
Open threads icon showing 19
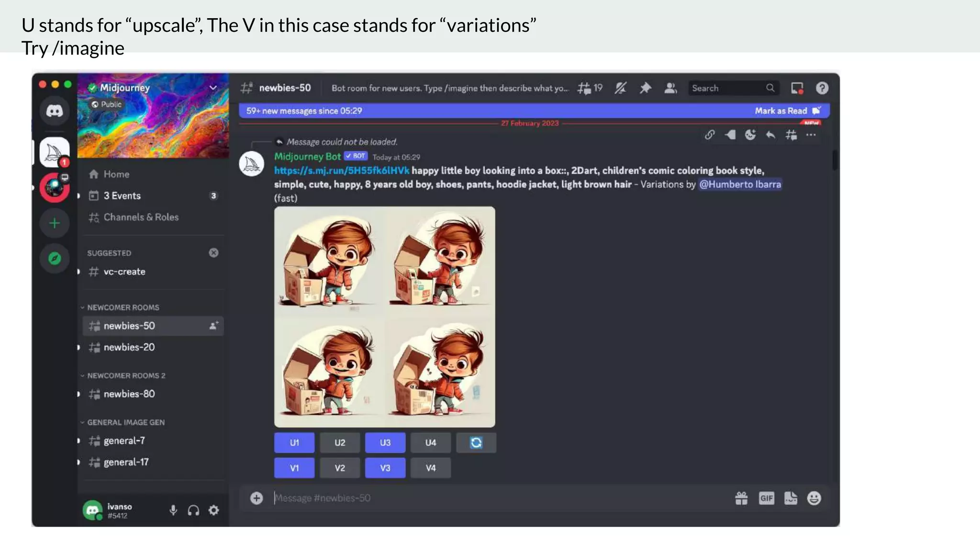[x=590, y=88]
